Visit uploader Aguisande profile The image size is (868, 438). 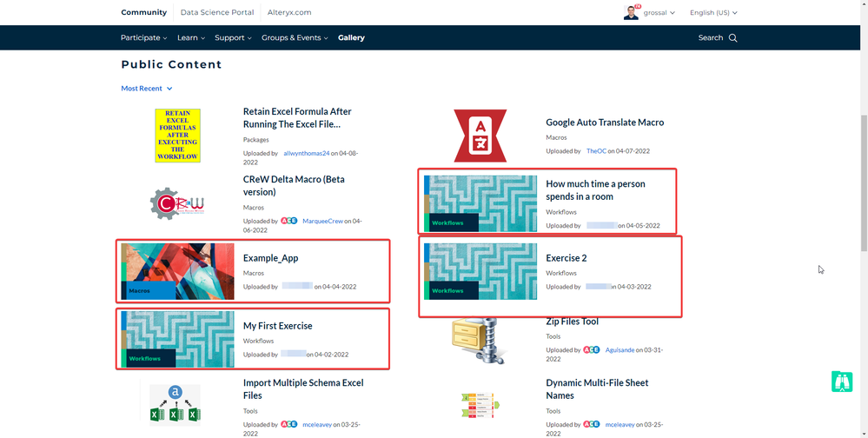coord(620,350)
